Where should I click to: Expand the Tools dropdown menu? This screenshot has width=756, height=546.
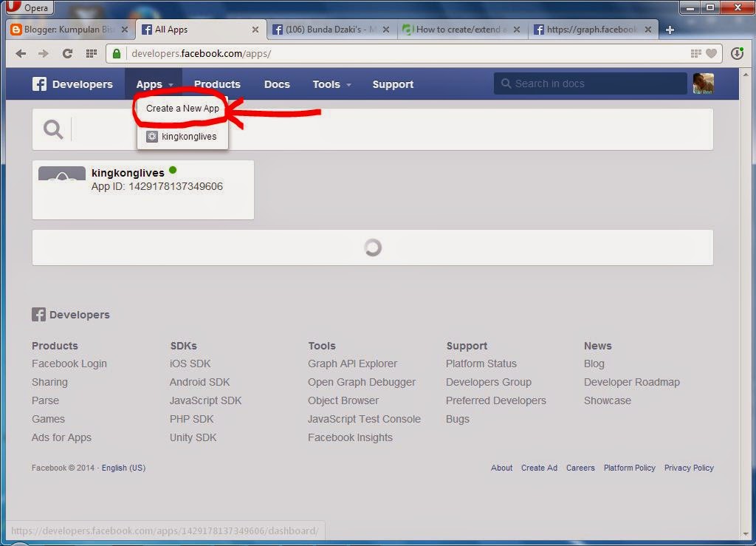(331, 84)
